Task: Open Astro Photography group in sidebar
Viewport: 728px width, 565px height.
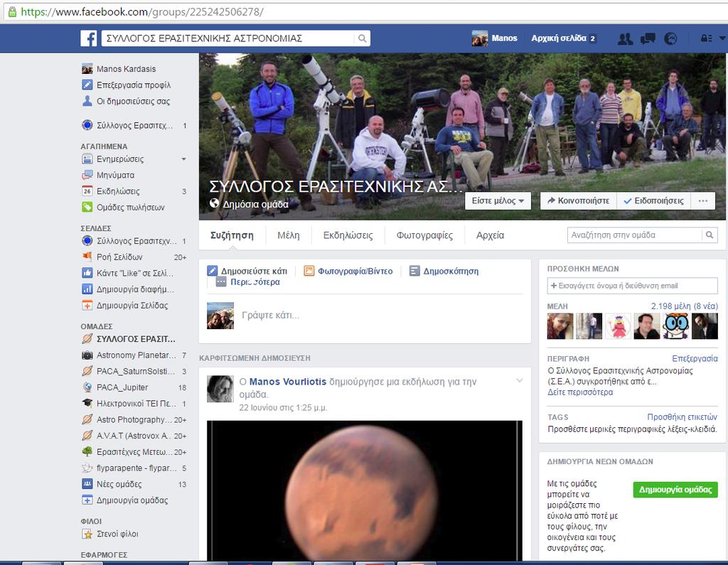Action: tap(134, 420)
